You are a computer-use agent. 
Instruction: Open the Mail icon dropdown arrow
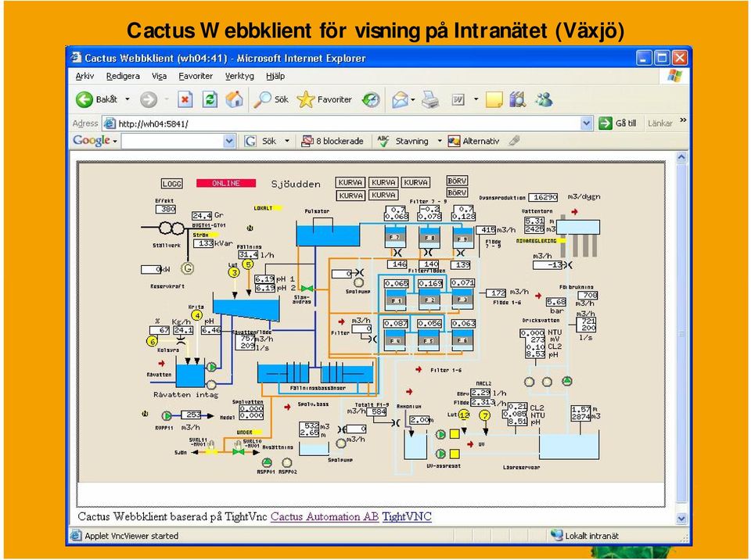(413, 99)
